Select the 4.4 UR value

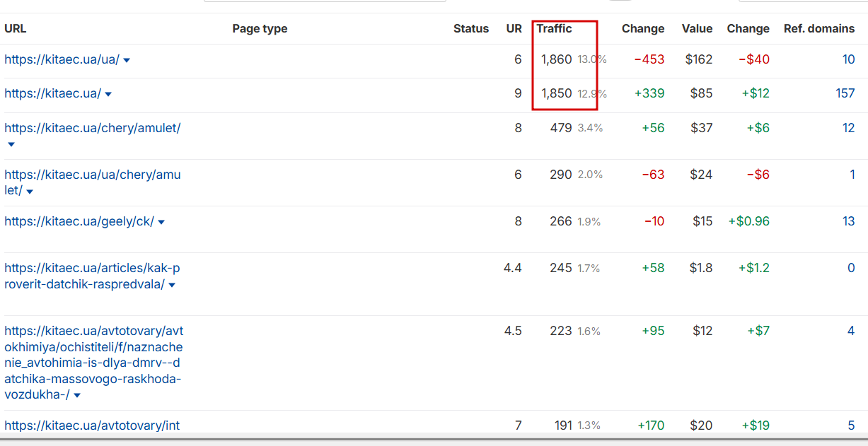coord(512,268)
